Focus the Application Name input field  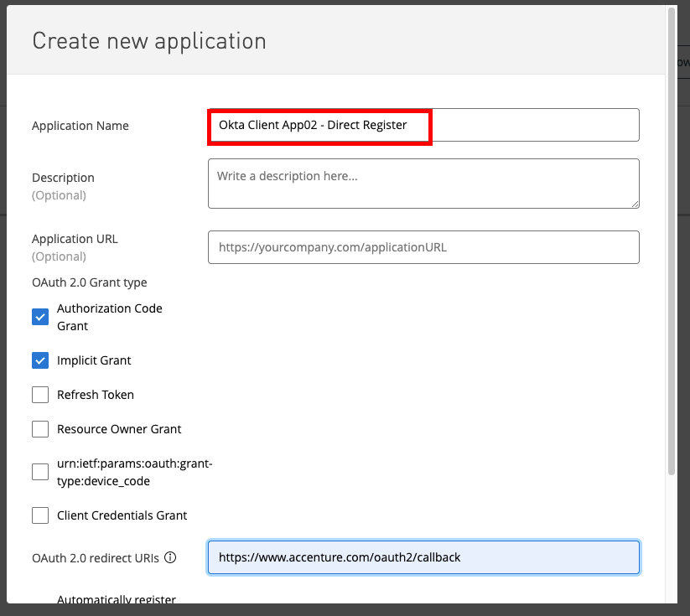pos(423,125)
